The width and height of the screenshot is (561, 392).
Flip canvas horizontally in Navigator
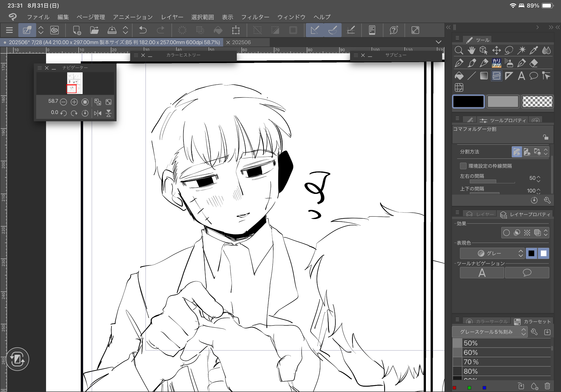(98, 113)
